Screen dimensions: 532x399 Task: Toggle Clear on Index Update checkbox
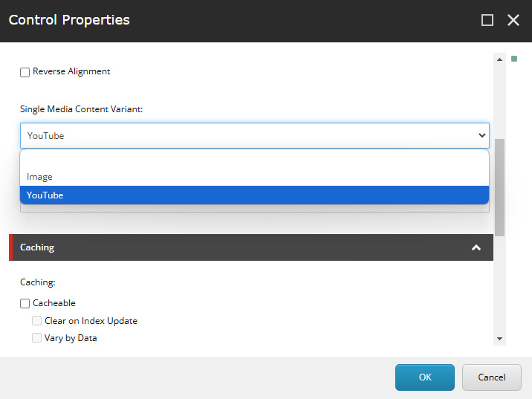coord(36,321)
